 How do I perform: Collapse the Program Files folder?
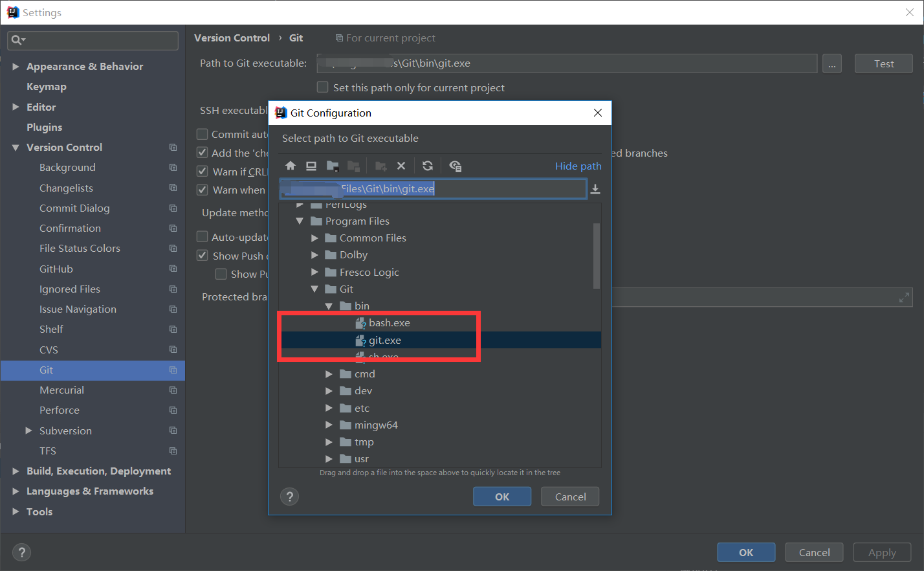tap(300, 221)
